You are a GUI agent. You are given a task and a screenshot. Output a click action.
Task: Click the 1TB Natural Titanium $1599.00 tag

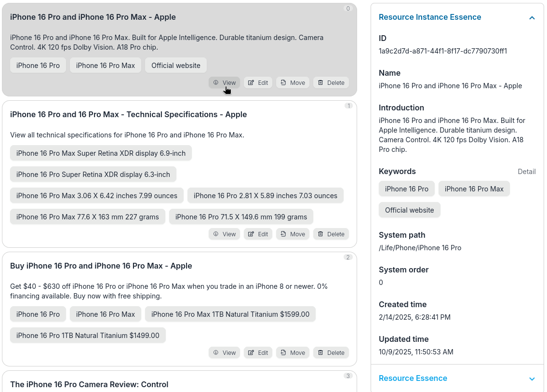pyautogui.click(x=230, y=314)
